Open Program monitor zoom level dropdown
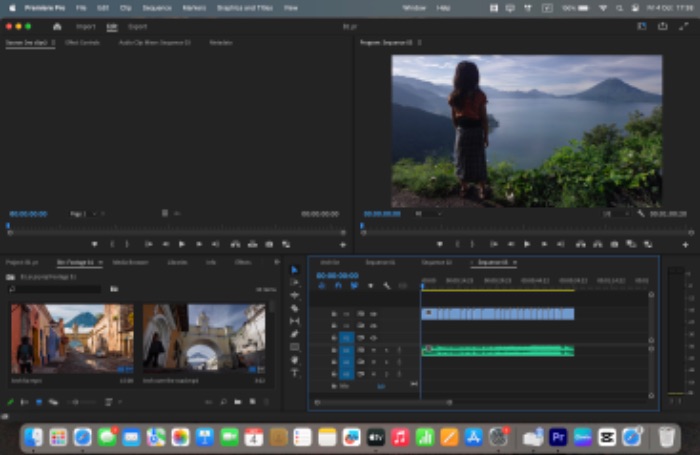 (x=428, y=214)
